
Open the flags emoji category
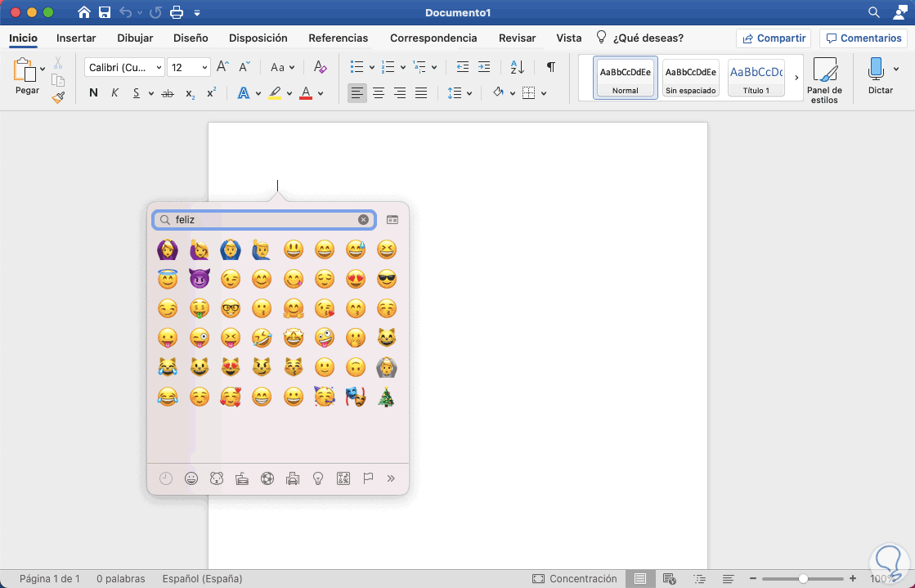pos(368,478)
